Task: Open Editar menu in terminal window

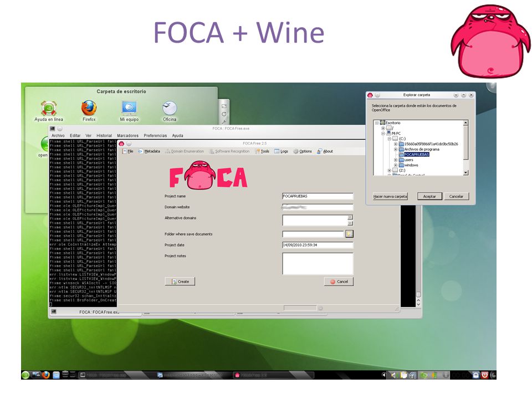Action: click(x=75, y=135)
